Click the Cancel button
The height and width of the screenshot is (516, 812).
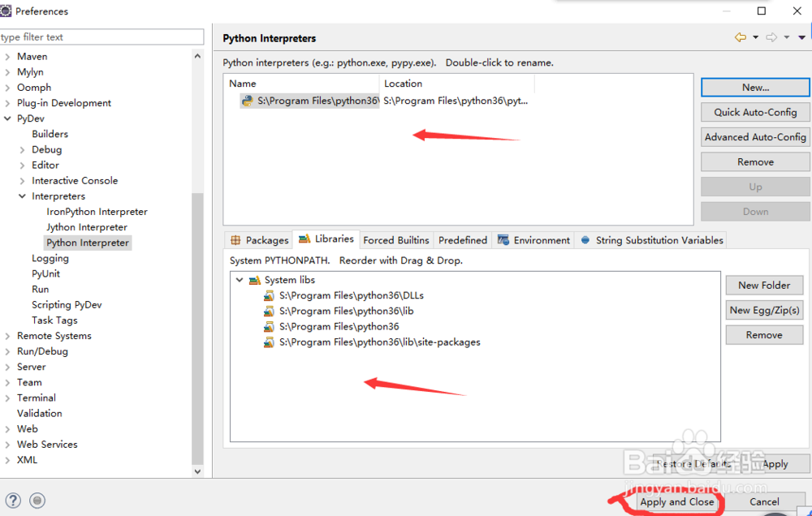pos(764,501)
